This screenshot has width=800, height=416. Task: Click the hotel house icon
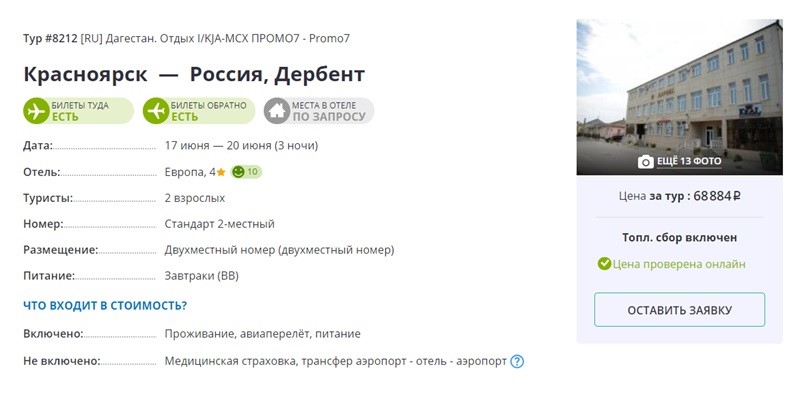(x=275, y=110)
